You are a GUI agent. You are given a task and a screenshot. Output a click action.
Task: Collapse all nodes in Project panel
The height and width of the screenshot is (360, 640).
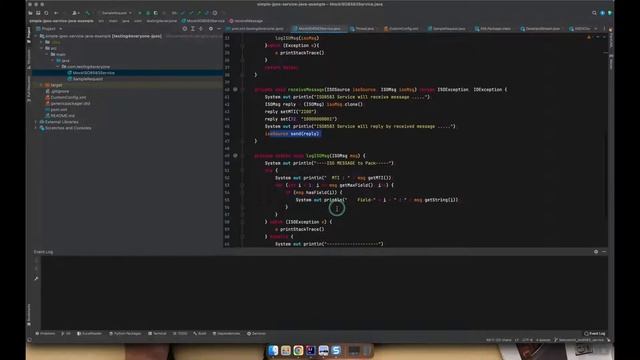pyautogui.click(x=200, y=29)
